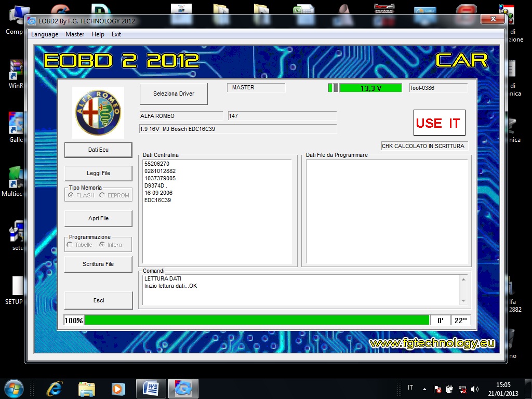Open the Help menu

[x=98, y=34]
